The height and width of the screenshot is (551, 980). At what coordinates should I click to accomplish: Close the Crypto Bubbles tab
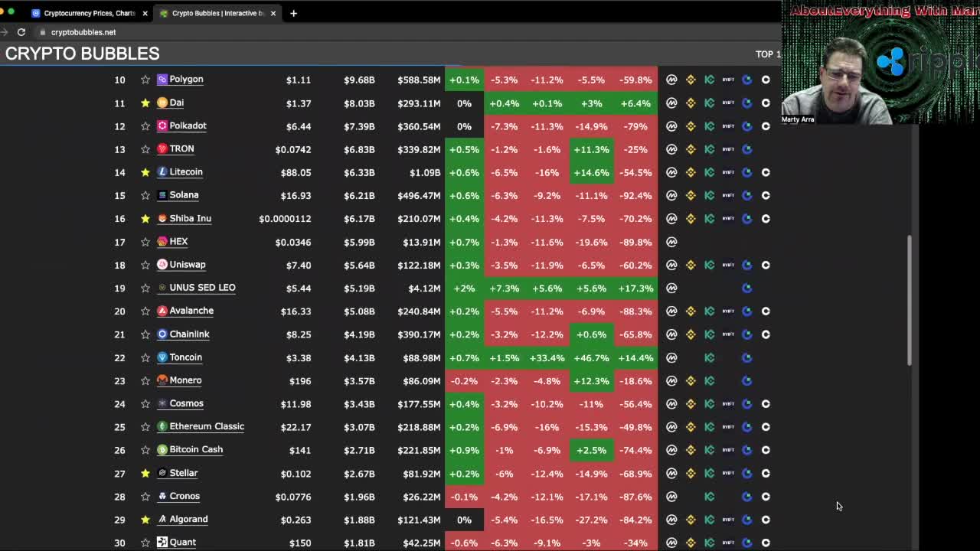[273, 13]
